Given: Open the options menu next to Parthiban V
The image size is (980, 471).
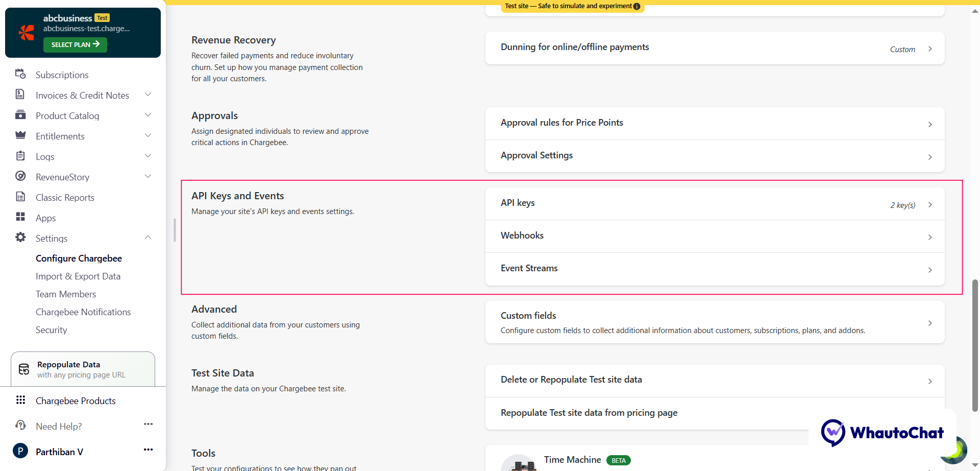Looking at the screenshot, I should click(148, 450).
